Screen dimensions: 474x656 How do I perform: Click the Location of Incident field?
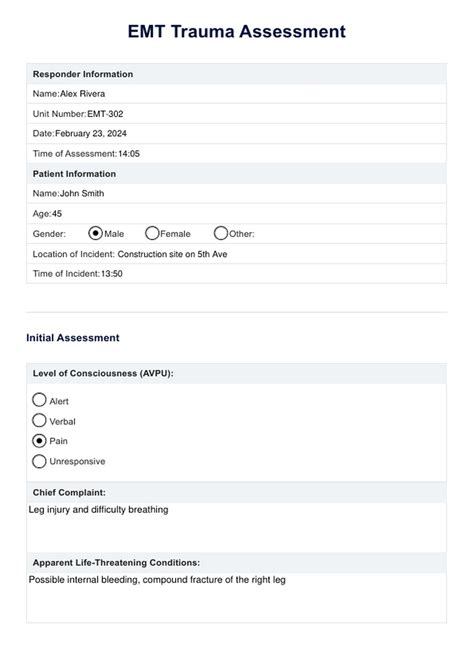(x=236, y=254)
